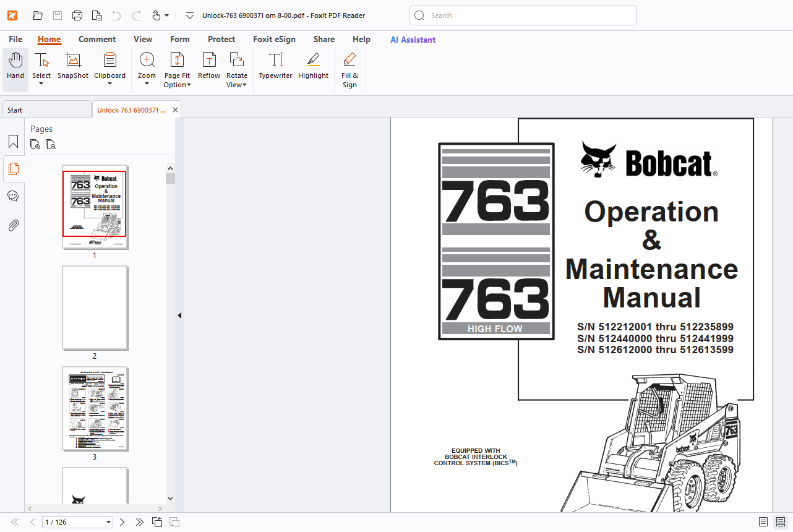The image size is (793, 532).
Task: Go to first page button
Action: (15, 522)
